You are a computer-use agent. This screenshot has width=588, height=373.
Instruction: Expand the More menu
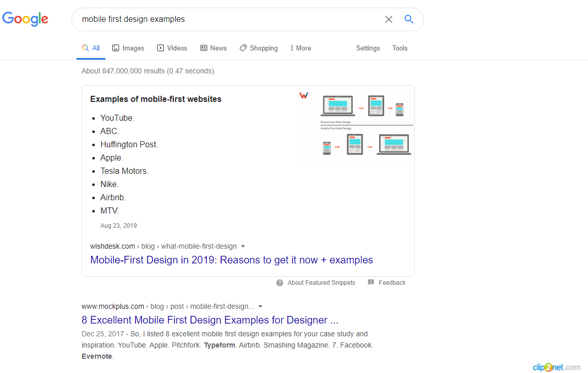tap(301, 48)
